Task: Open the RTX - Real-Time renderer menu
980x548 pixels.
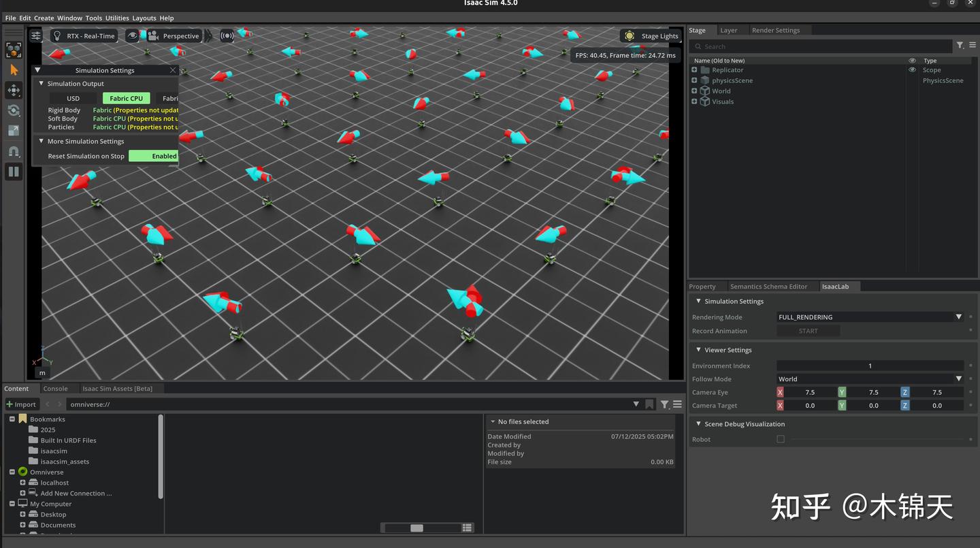Action: pyautogui.click(x=84, y=36)
